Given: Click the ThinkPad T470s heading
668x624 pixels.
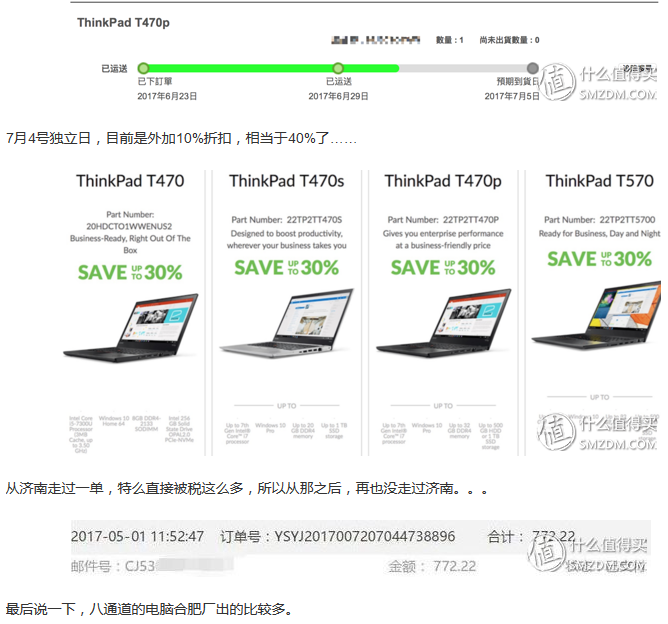Looking at the screenshot, I should pos(287,181).
